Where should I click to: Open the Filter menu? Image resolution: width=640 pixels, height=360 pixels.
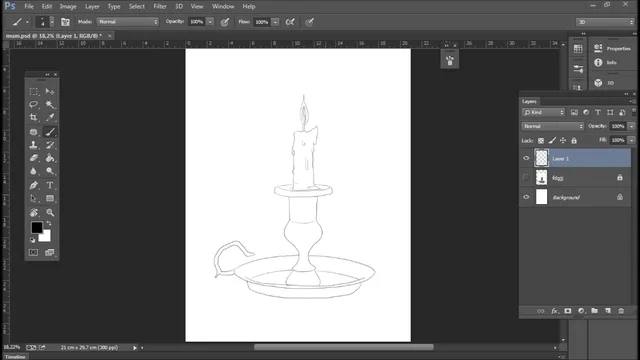(x=160, y=7)
